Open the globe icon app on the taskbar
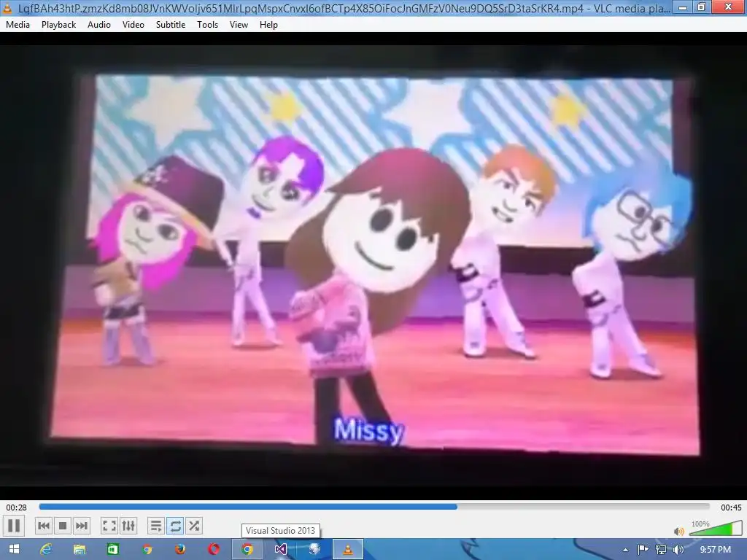The image size is (747, 560). pos(314,550)
